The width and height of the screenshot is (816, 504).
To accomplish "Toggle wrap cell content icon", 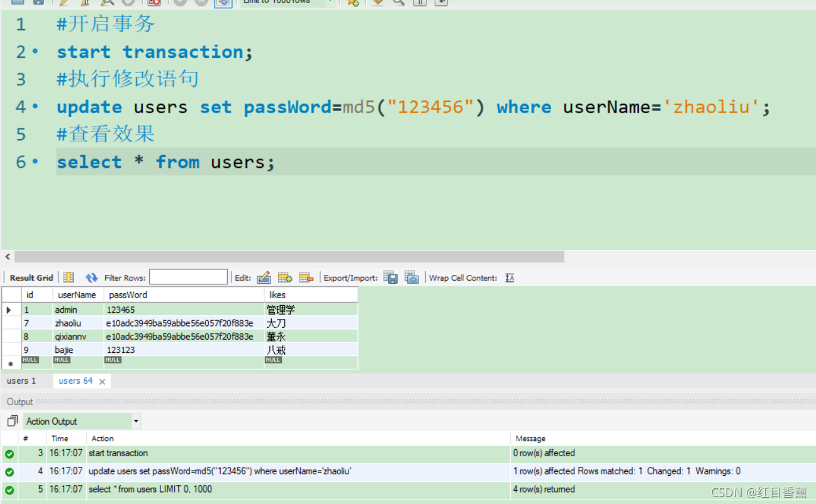I will [510, 277].
